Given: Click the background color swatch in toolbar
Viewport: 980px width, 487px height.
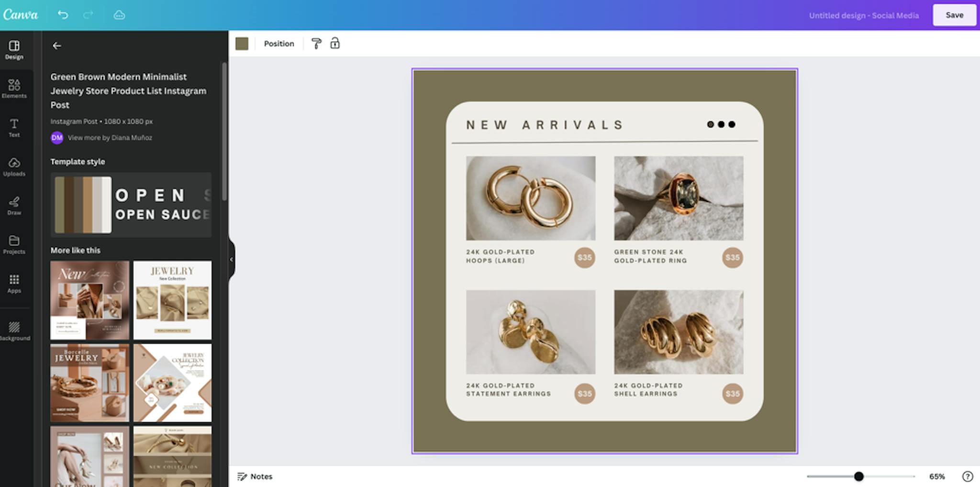Looking at the screenshot, I should [x=242, y=44].
